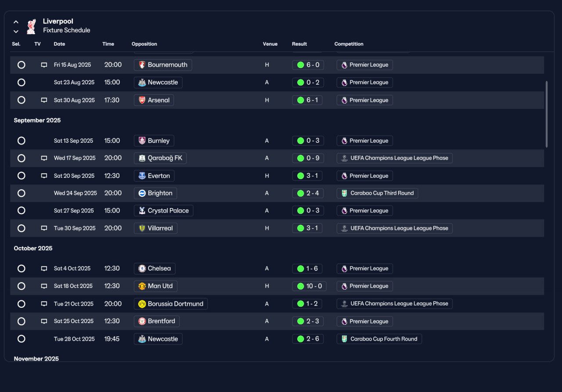The image size is (562, 392).
Task: Open the Borussia Dortmund club badge
Action: [x=142, y=304]
